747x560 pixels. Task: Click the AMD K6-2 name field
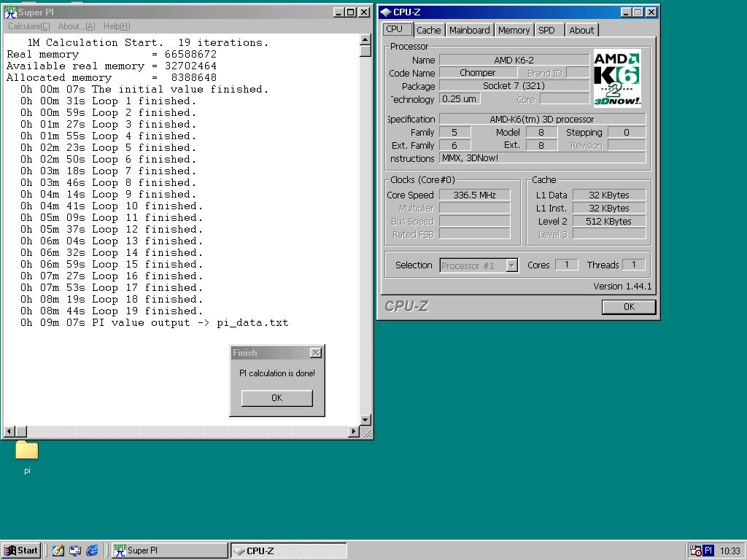pyautogui.click(x=514, y=60)
